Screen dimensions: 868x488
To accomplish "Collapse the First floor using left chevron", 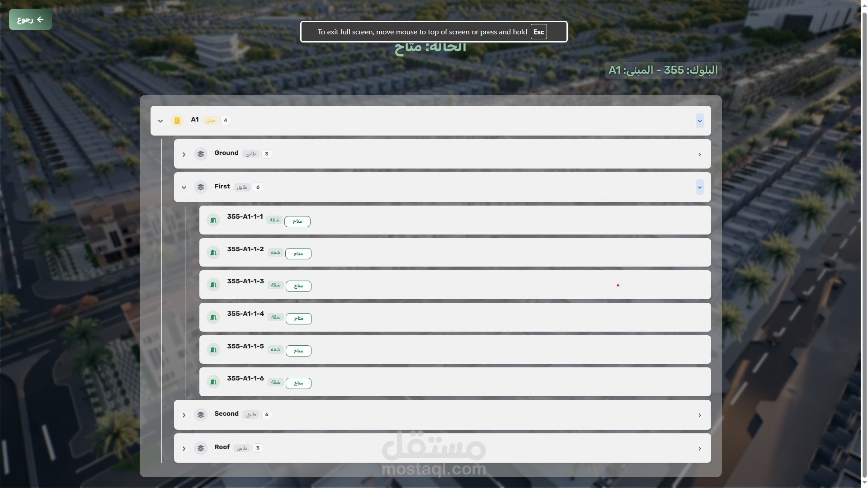I will [184, 188].
